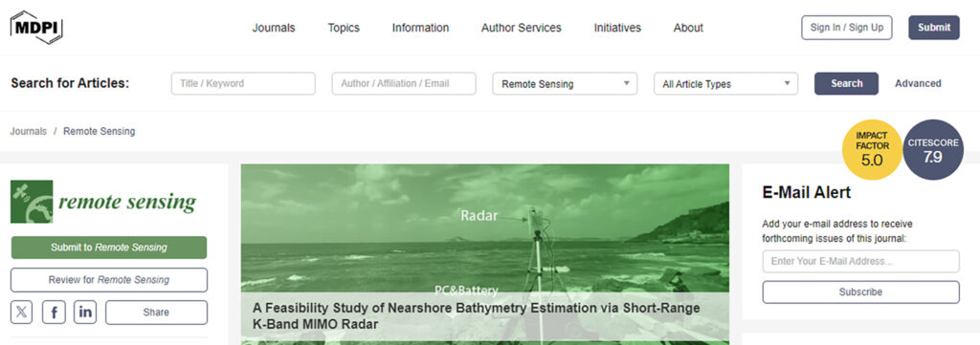Click the dark Search button

(846, 83)
